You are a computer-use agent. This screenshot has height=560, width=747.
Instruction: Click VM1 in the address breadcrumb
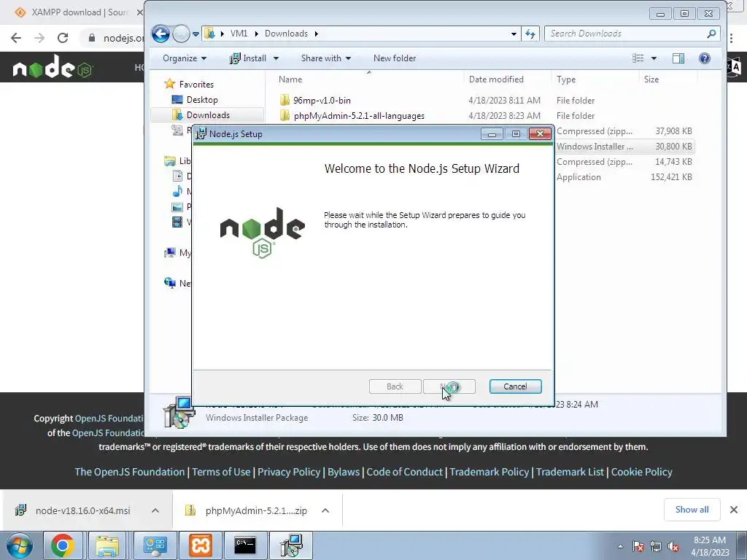click(239, 34)
